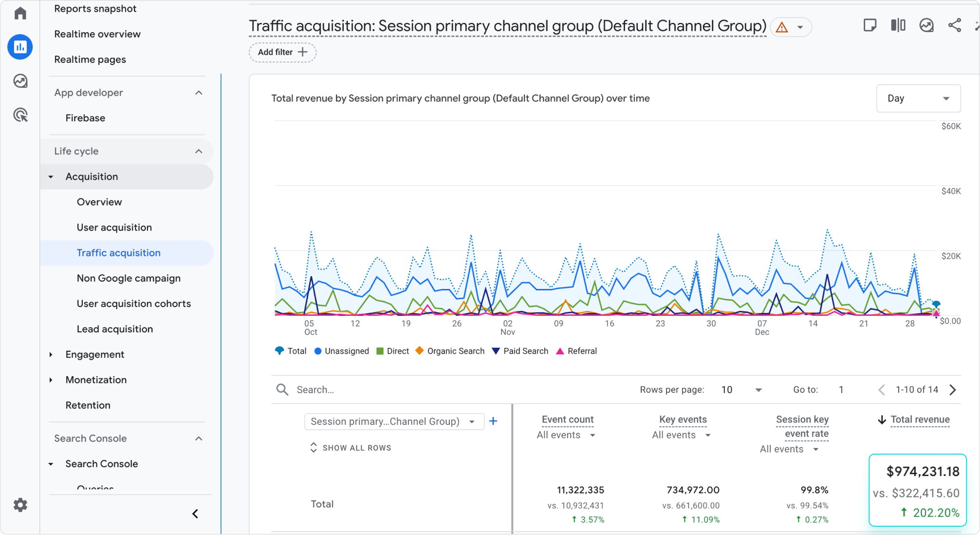Add a secondary dimension with plus icon
This screenshot has width=980, height=535.
pos(493,421)
